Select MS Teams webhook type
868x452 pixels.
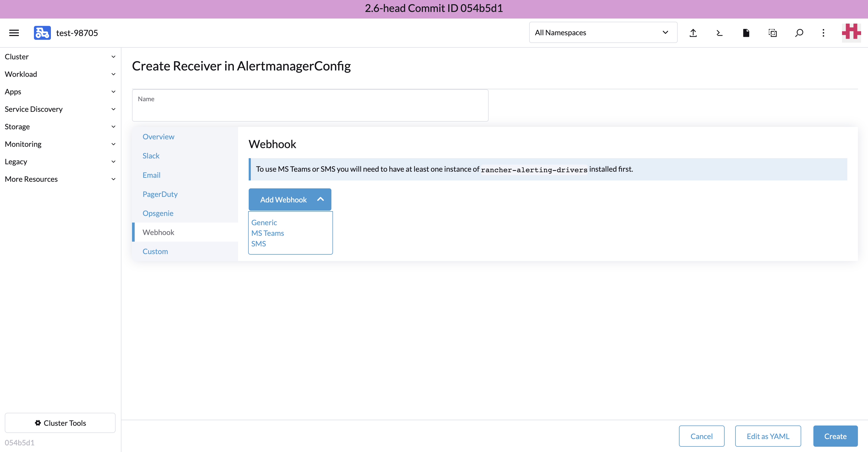(x=268, y=233)
